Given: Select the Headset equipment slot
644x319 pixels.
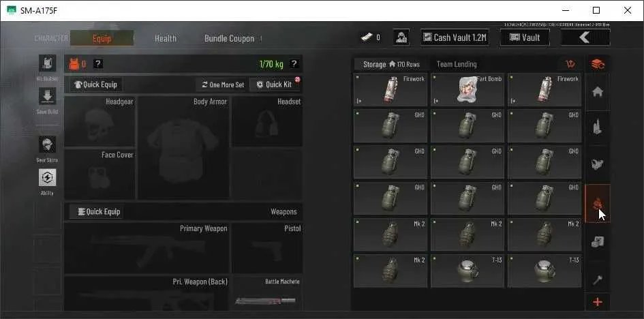Looking at the screenshot, I should click(267, 121).
